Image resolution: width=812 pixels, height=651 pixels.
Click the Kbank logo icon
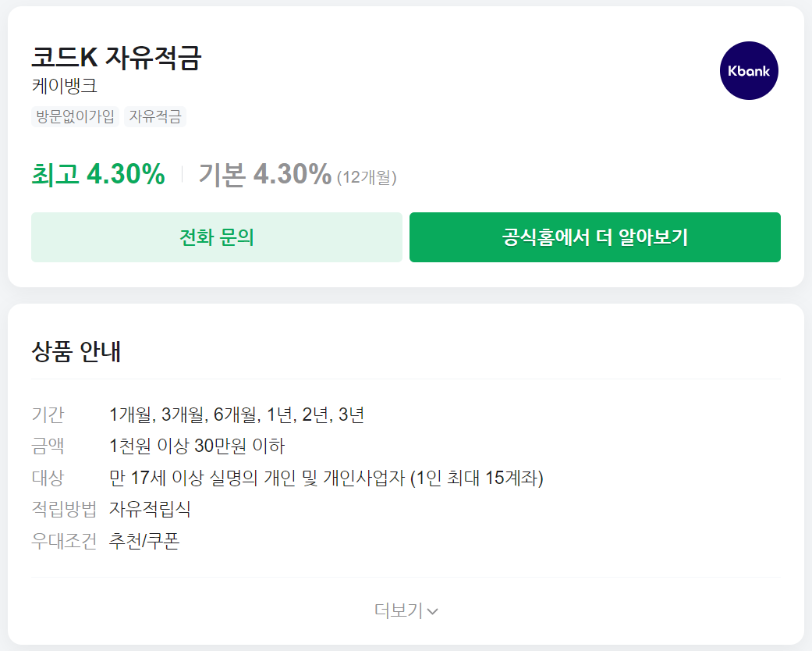click(x=749, y=70)
